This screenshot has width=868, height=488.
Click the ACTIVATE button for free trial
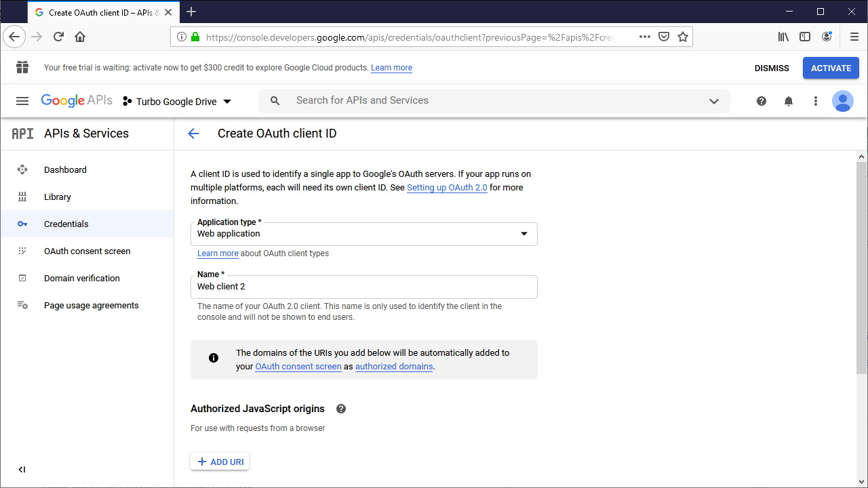click(x=831, y=68)
